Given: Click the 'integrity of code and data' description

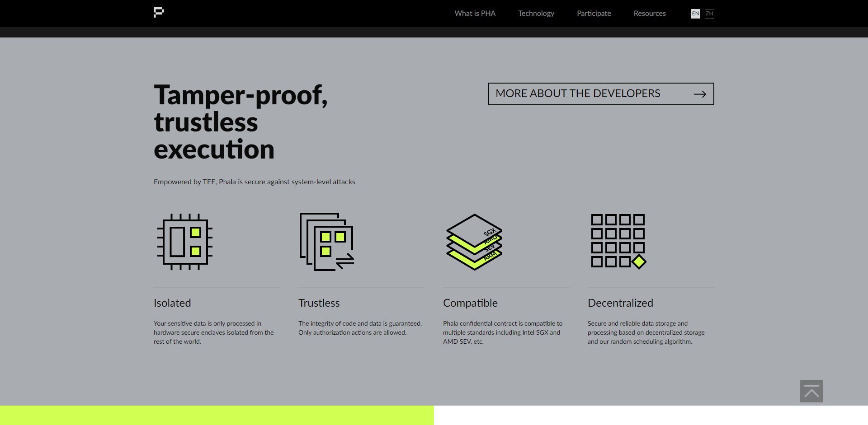Looking at the screenshot, I should [x=360, y=328].
